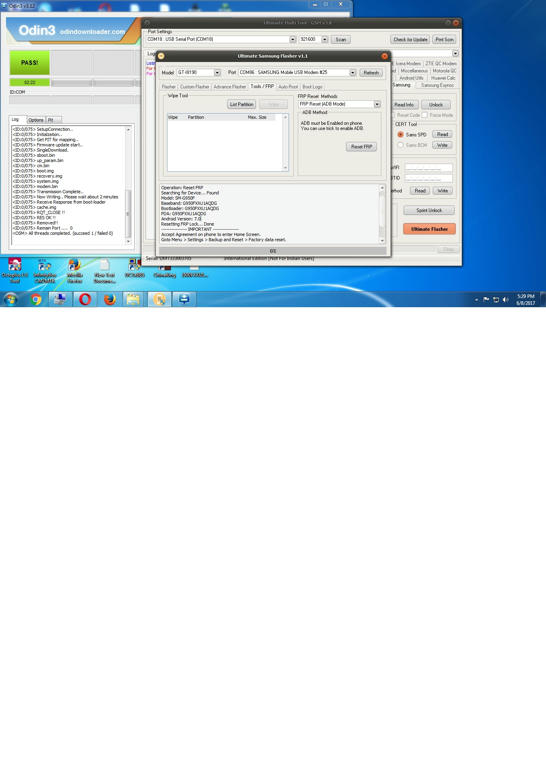
Task: Open the Pit tab in Odin
Action: [52, 120]
